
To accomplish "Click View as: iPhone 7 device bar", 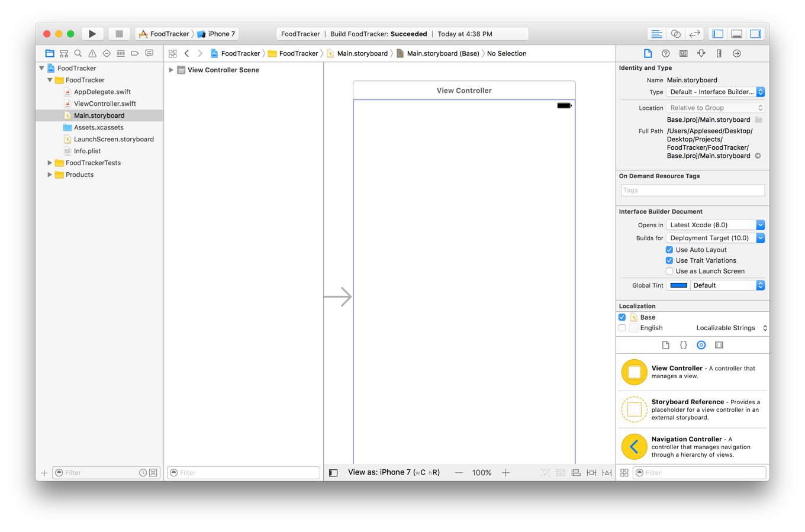I will point(394,472).
